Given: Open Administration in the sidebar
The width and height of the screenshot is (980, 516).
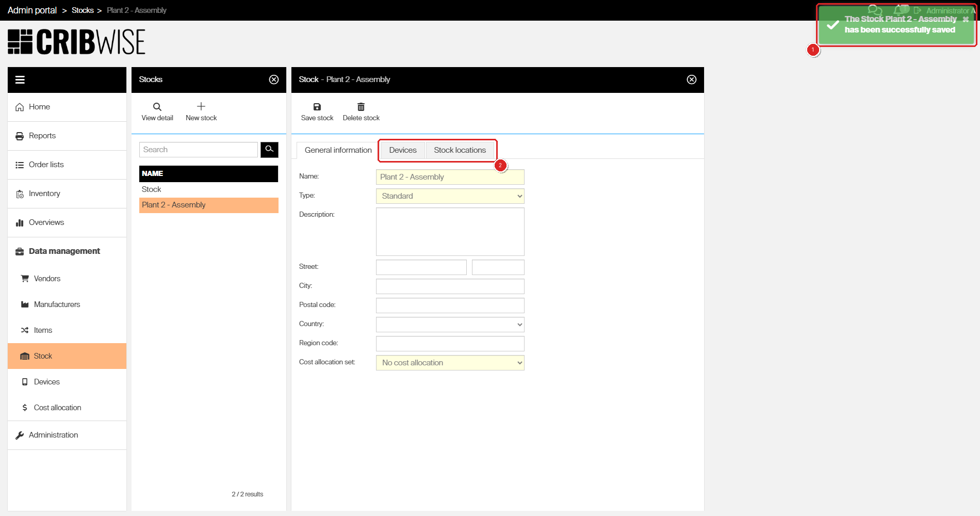Looking at the screenshot, I should point(67,435).
